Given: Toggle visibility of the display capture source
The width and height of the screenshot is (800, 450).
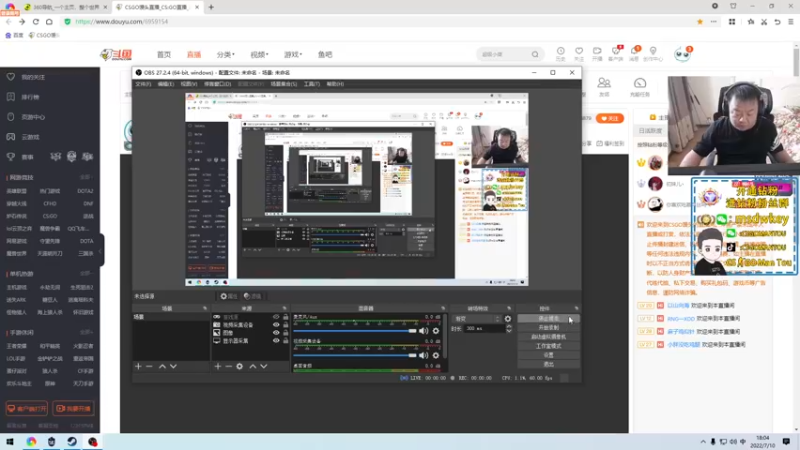Looking at the screenshot, I should [x=276, y=340].
